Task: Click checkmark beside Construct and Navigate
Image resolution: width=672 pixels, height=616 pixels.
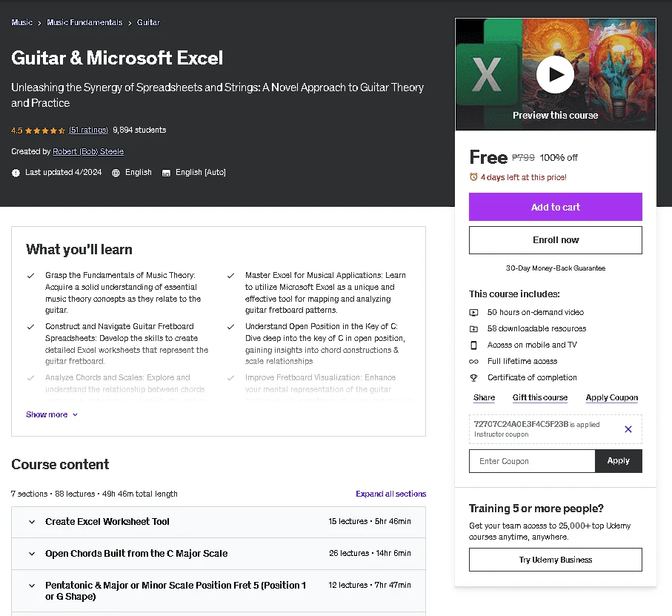Action: (31, 327)
